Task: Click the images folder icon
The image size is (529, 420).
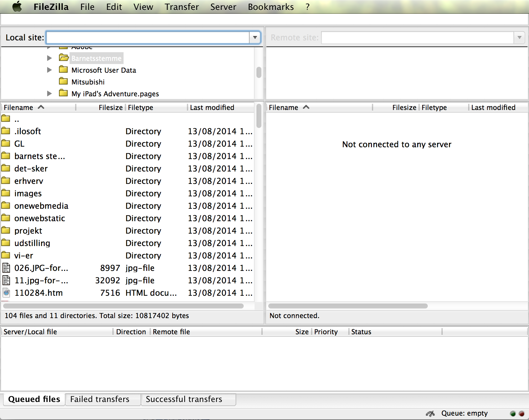Action: pos(6,193)
